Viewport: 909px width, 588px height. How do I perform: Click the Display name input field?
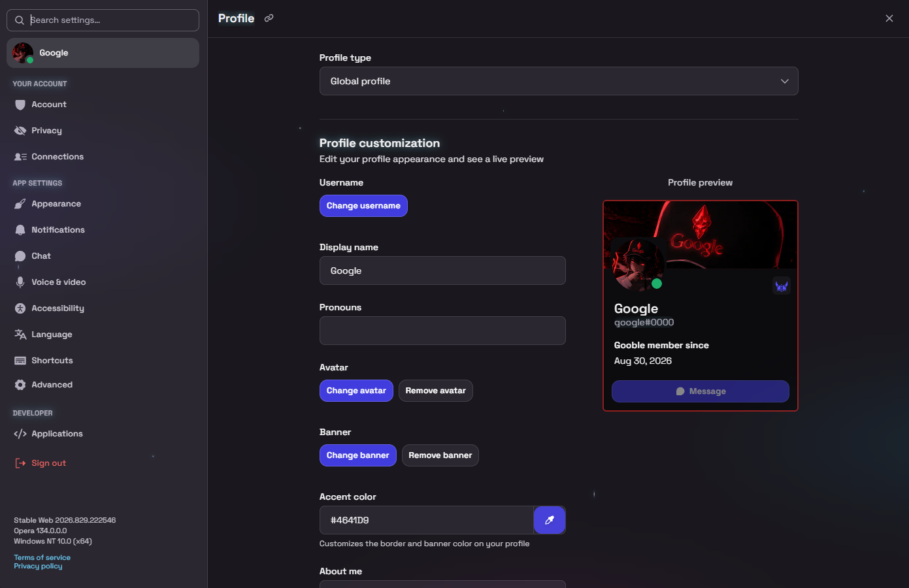pos(442,270)
